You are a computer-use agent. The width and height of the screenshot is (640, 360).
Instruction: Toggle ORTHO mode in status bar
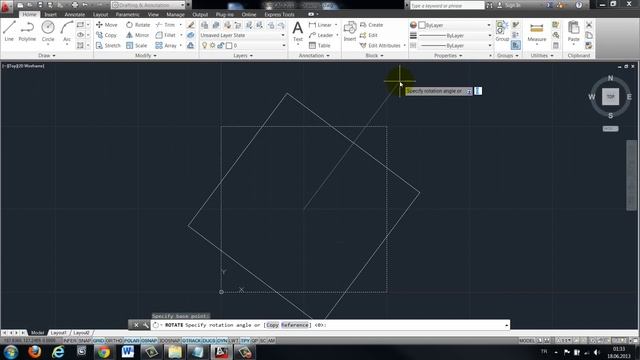pos(114,341)
